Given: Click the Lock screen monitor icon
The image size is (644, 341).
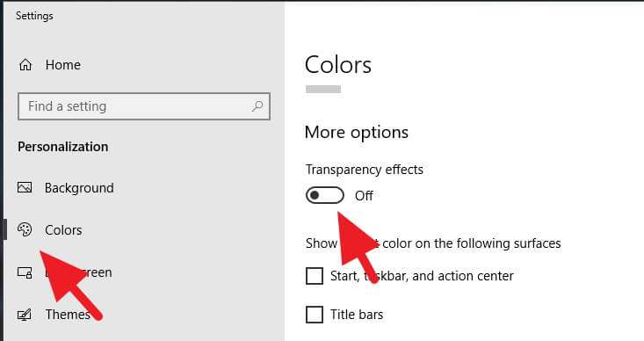Looking at the screenshot, I should (25, 272).
